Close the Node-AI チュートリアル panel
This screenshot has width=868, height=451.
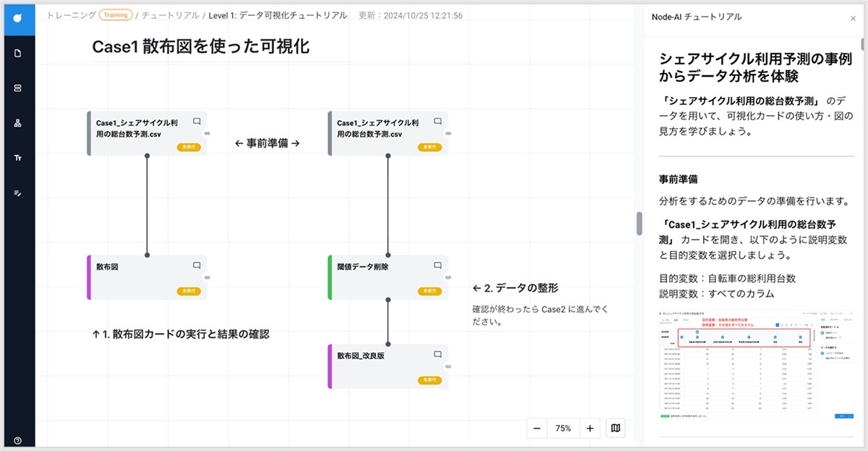(x=853, y=18)
